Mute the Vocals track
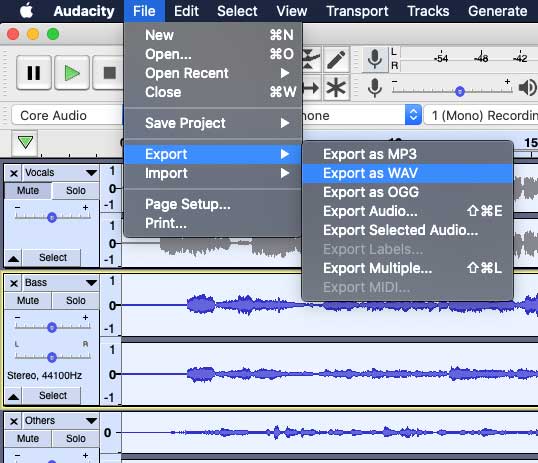The image size is (538, 463). pos(28,190)
